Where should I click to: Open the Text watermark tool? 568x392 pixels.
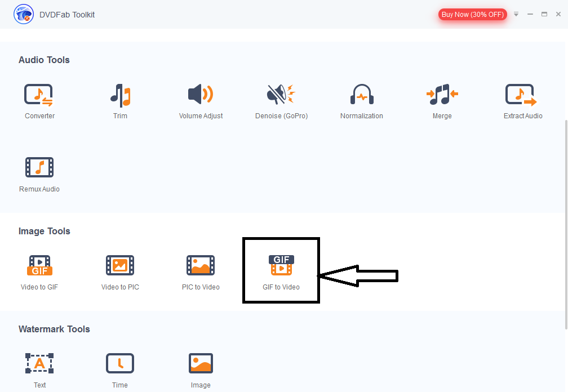tap(39, 370)
